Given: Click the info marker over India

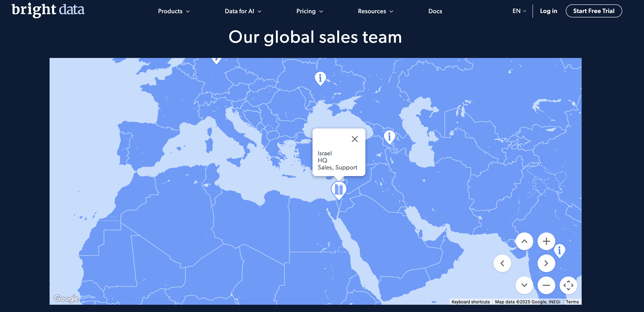Looking at the screenshot, I should coord(559,250).
